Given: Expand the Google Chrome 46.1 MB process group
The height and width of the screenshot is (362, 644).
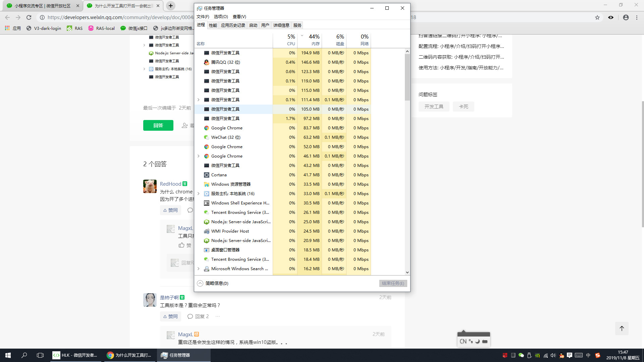Looking at the screenshot, I should tap(198, 156).
